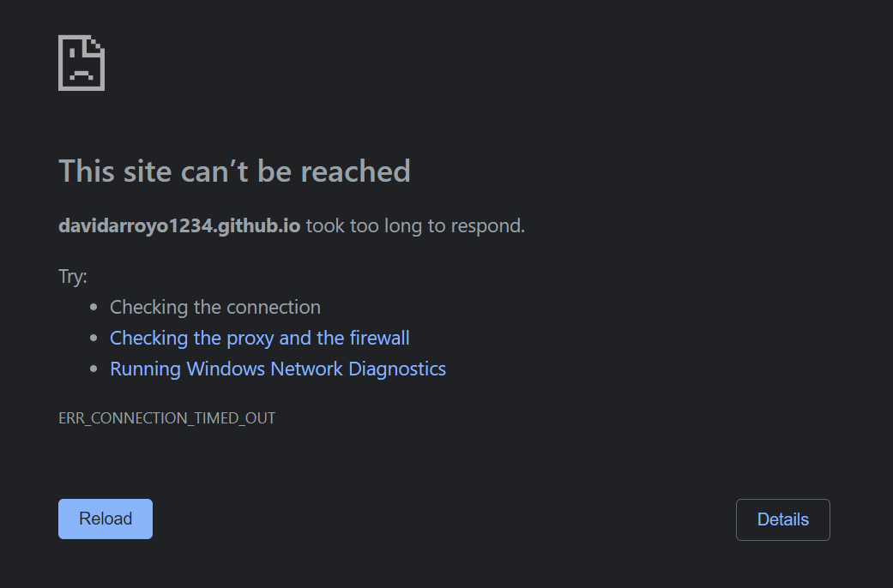Open the Checking the proxy and the firewall link
893x588 pixels.
(x=260, y=338)
